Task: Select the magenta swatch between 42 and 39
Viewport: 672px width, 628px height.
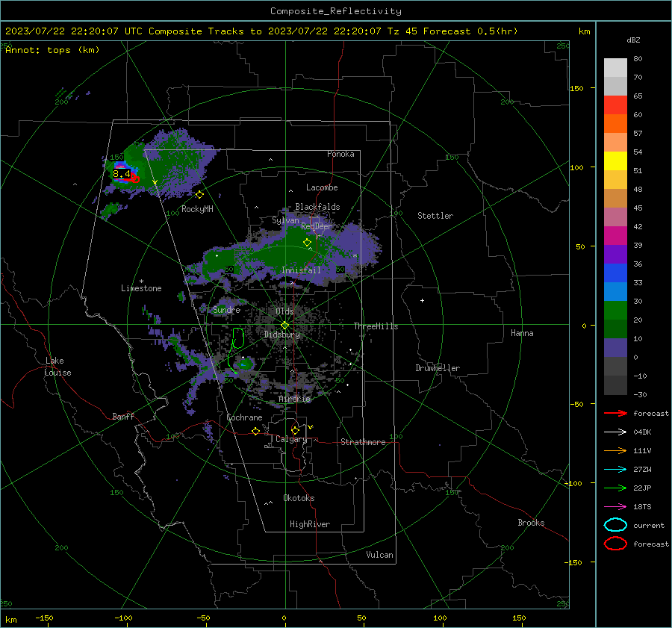Action: (615, 236)
